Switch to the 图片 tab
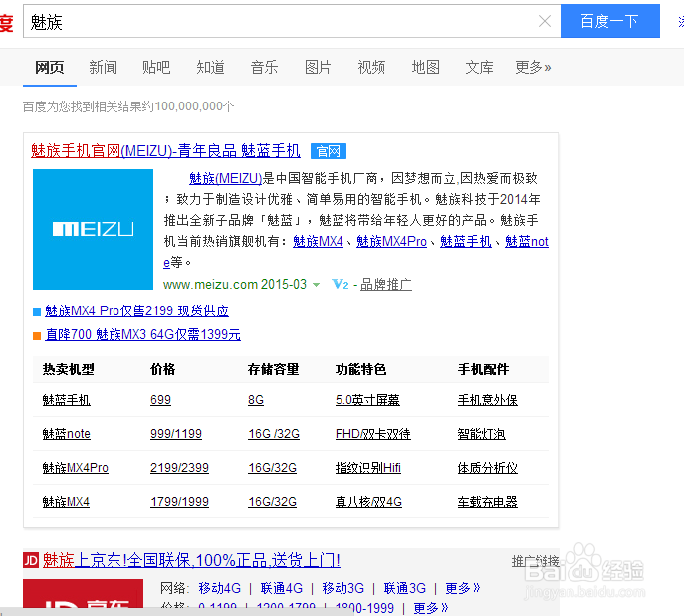 (x=318, y=67)
